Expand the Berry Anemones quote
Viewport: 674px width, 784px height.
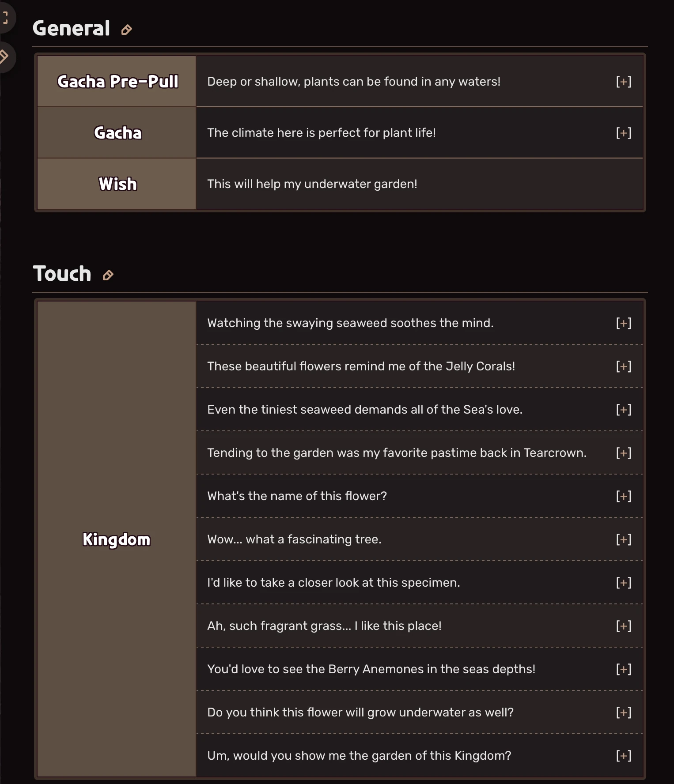pyautogui.click(x=623, y=669)
